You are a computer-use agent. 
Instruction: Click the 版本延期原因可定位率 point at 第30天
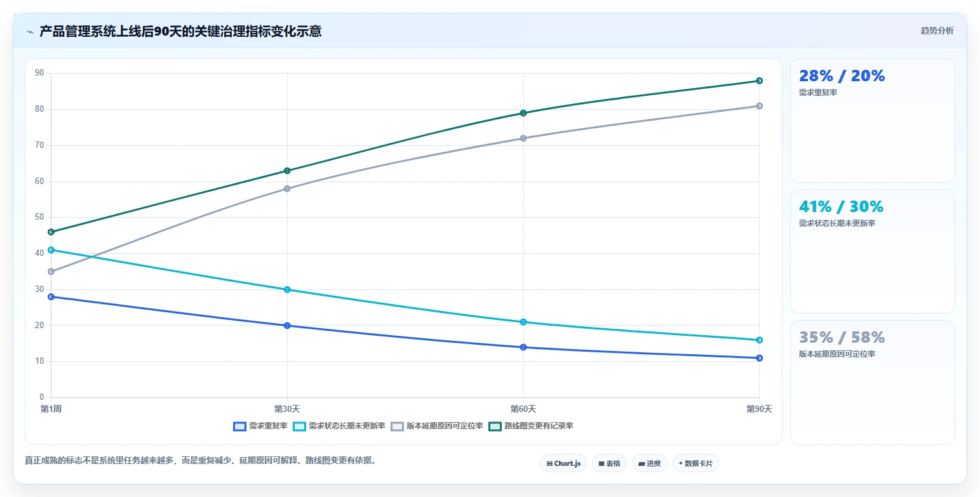pyautogui.click(x=287, y=189)
